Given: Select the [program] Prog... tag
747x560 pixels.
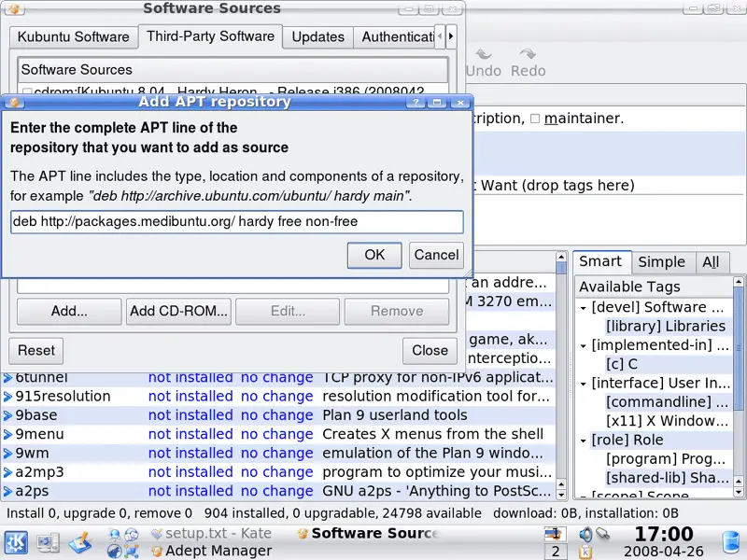Looking at the screenshot, I should click(x=666, y=459).
